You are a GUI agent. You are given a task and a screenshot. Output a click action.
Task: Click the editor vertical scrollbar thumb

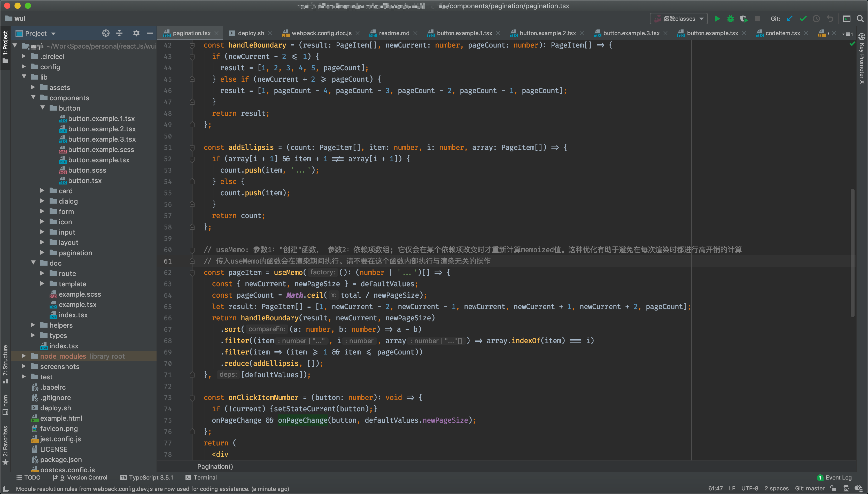click(x=853, y=253)
